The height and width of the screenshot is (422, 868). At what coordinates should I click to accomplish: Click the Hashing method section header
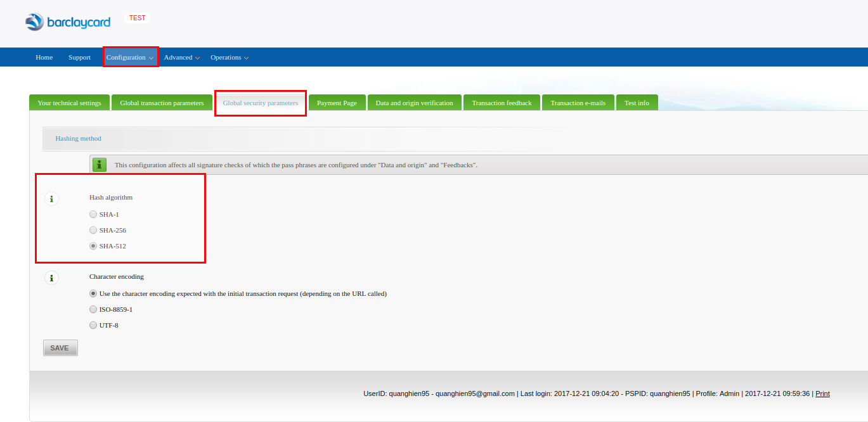[x=78, y=138]
